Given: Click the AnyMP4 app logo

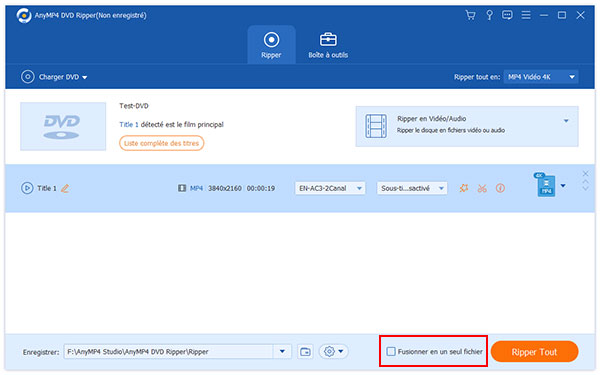Looking at the screenshot, I should [x=24, y=15].
